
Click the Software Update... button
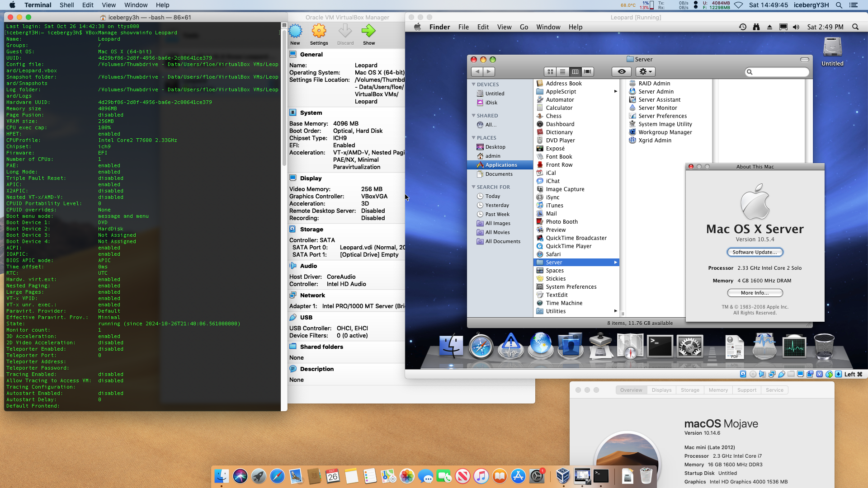pos(755,252)
